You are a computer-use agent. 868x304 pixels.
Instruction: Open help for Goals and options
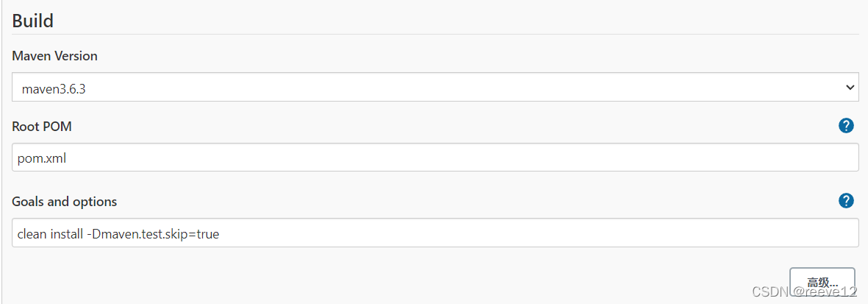click(x=846, y=201)
